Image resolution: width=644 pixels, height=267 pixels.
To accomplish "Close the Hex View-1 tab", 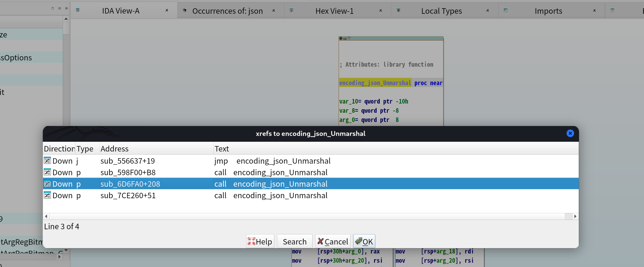I will pos(381,10).
